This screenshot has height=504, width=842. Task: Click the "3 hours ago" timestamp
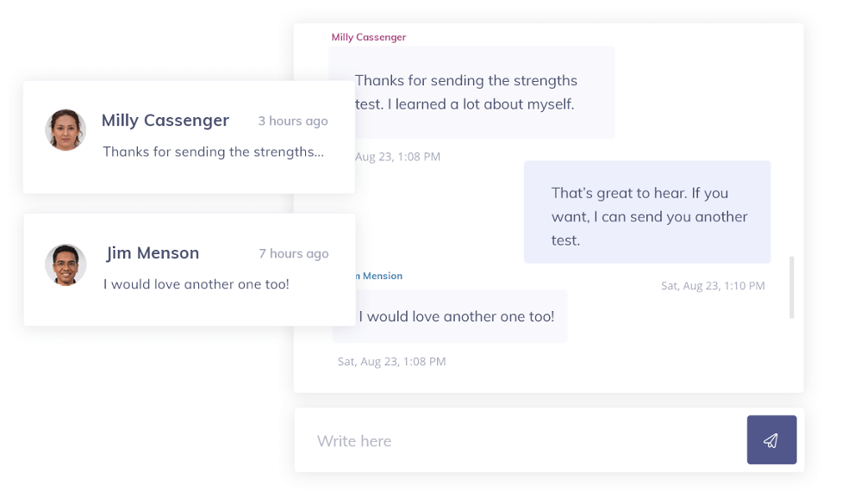tap(293, 121)
